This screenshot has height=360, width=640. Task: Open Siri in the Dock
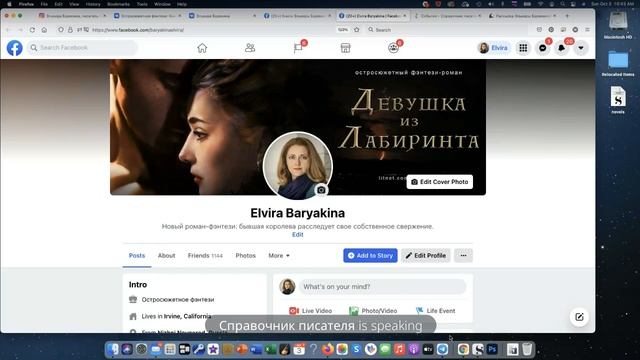127,349
